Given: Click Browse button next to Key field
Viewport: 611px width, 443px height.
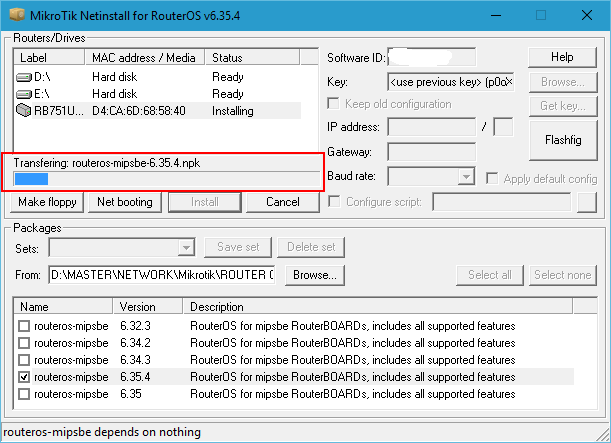Looking at the screenshot, I should click(x=563, y=82).
